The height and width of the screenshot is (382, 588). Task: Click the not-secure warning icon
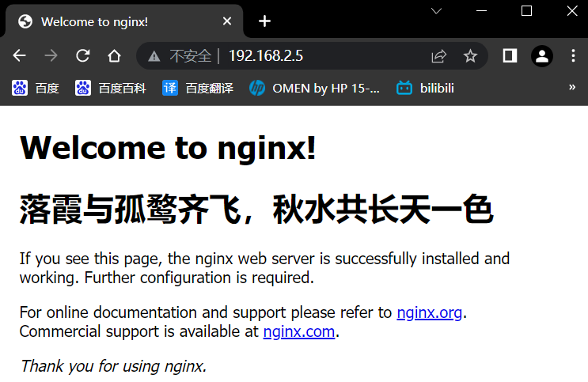(154, 56)
